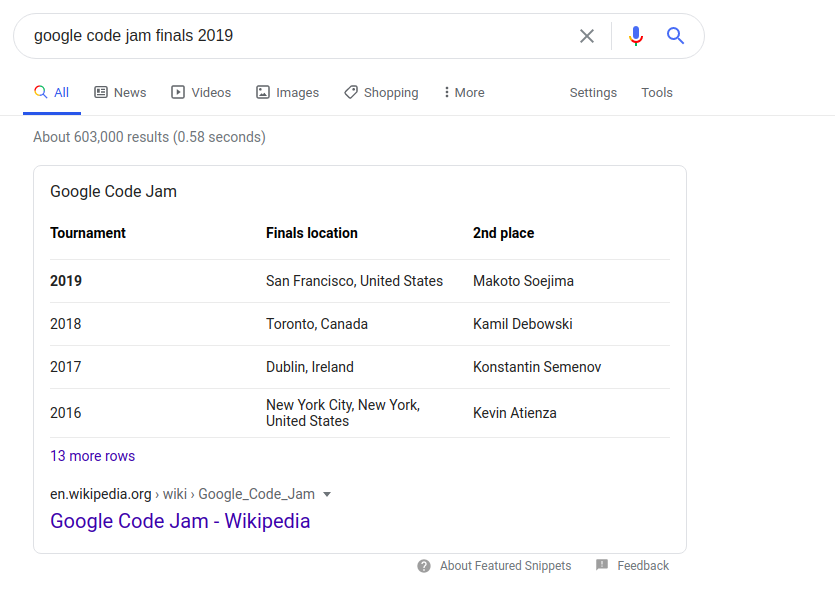Screen dimensions: 835x598
Task: Click the feedback flag icon
Action: (602, 564)
